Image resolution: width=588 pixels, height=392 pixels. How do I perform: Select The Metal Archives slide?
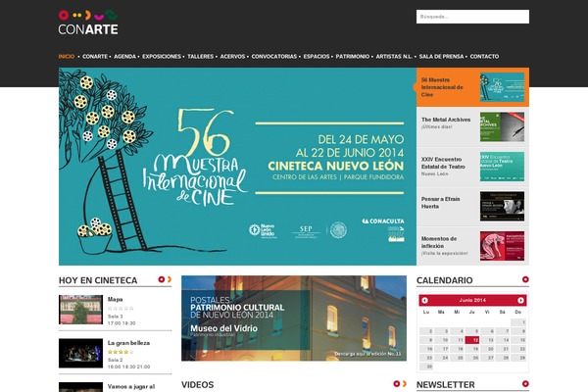[x=472, y=126]
